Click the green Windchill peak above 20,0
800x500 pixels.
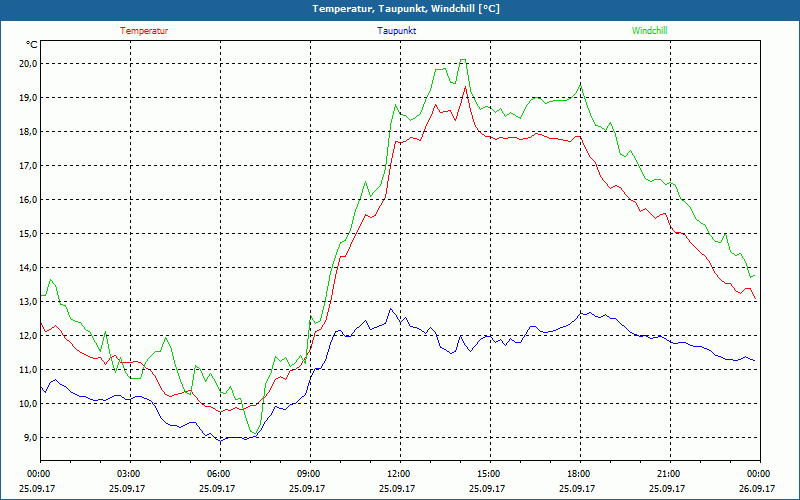[x=463, y=60]
